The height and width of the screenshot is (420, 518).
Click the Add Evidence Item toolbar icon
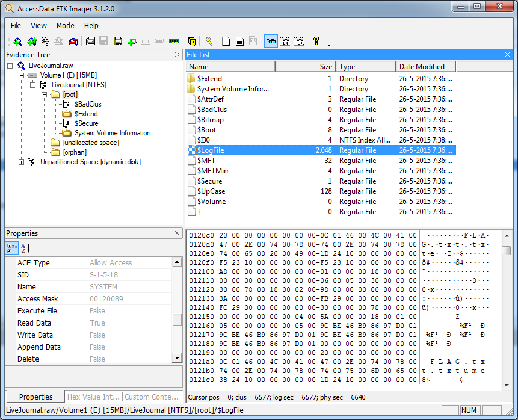17,42
